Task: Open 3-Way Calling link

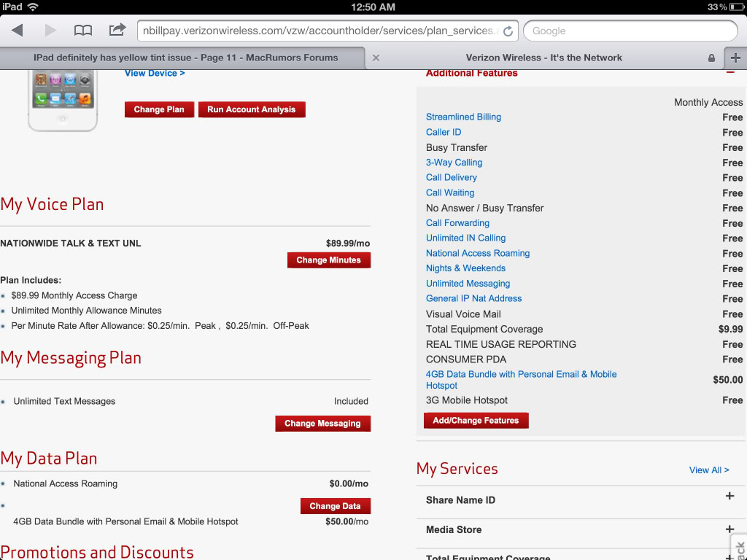Action: tap(454, 163)
